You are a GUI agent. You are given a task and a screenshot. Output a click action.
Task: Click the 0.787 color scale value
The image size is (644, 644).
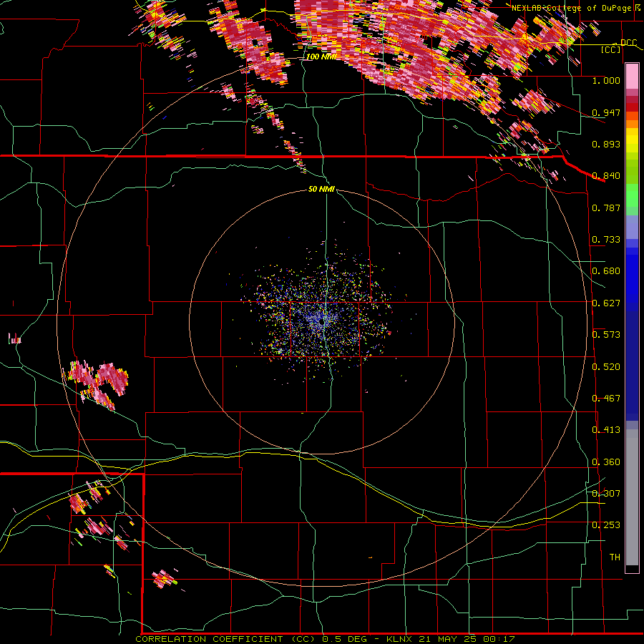pos(606,208)
